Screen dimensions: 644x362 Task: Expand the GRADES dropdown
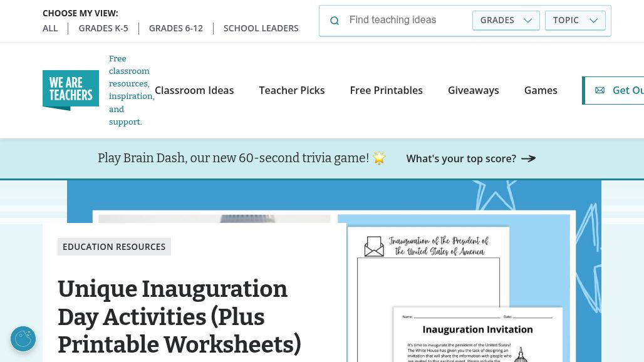506,21
